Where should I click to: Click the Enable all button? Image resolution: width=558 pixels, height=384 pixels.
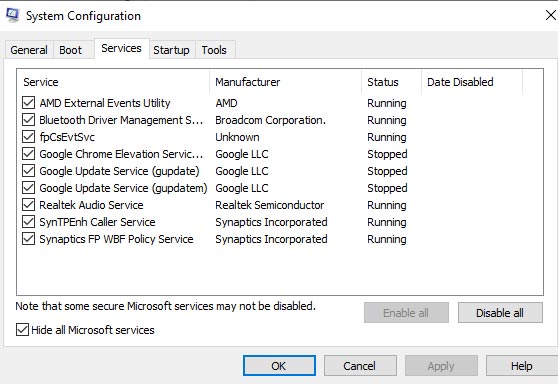406,313
